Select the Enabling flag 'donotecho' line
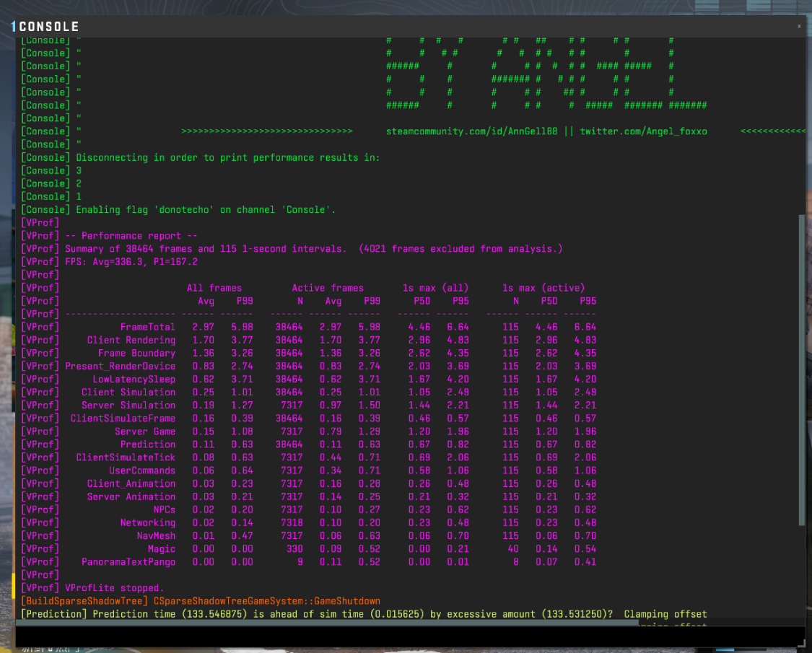The height and width of the screenshot is (653, 812). (x=178, y=210)
